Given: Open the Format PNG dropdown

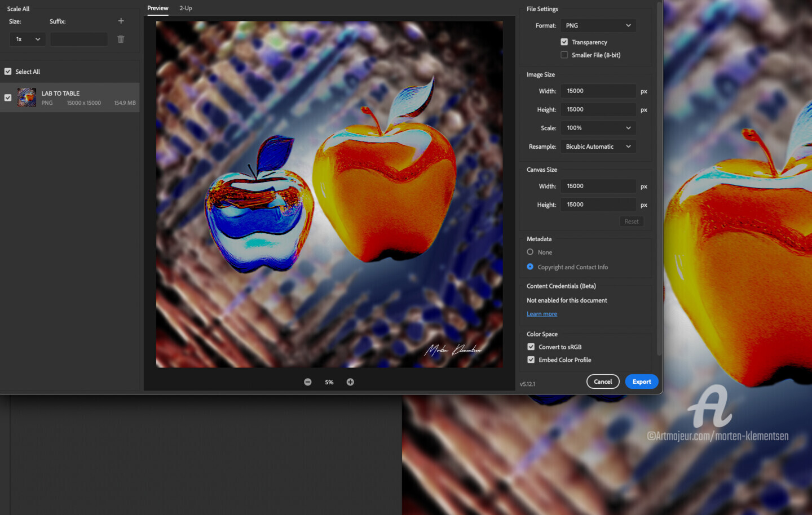Looking at the screenshot, I should tap(598, 25).
